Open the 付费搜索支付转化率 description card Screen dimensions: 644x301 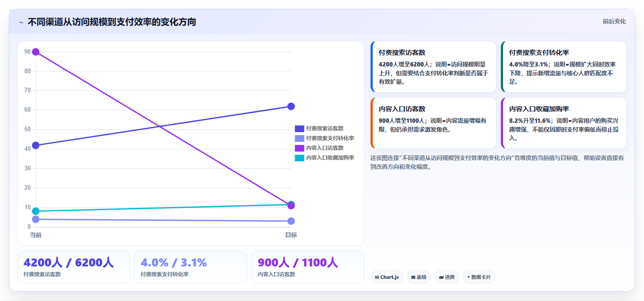point(563,66)
